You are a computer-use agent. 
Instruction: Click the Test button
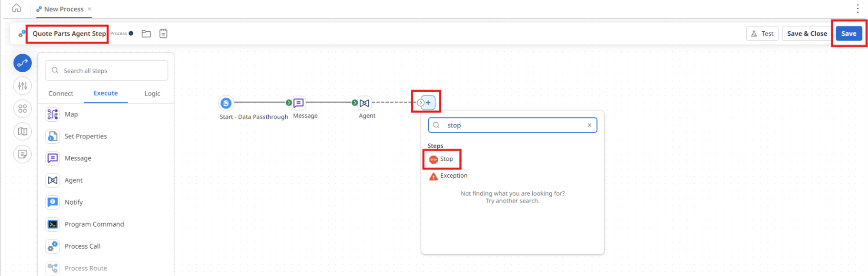pos(762,33)
